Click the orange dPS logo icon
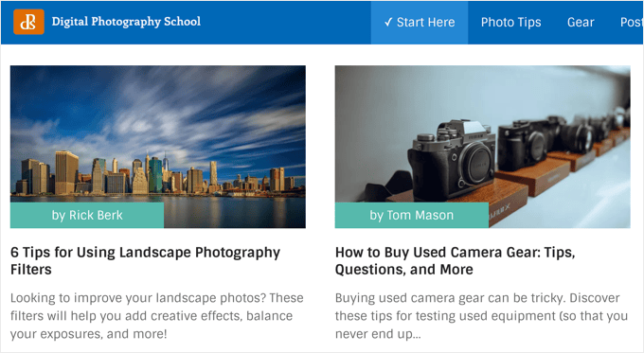Viewport: 644px width, 353px height. [28, 22]
